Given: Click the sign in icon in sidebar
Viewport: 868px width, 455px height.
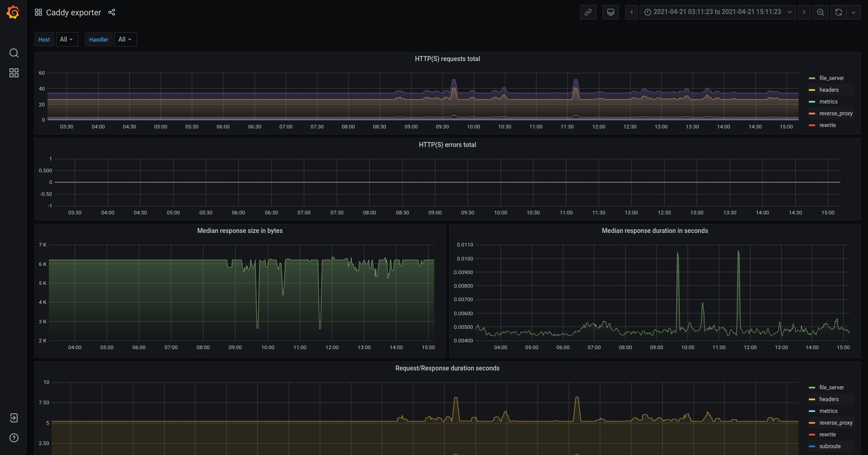Looking at the screenshot, I should 14,418.
